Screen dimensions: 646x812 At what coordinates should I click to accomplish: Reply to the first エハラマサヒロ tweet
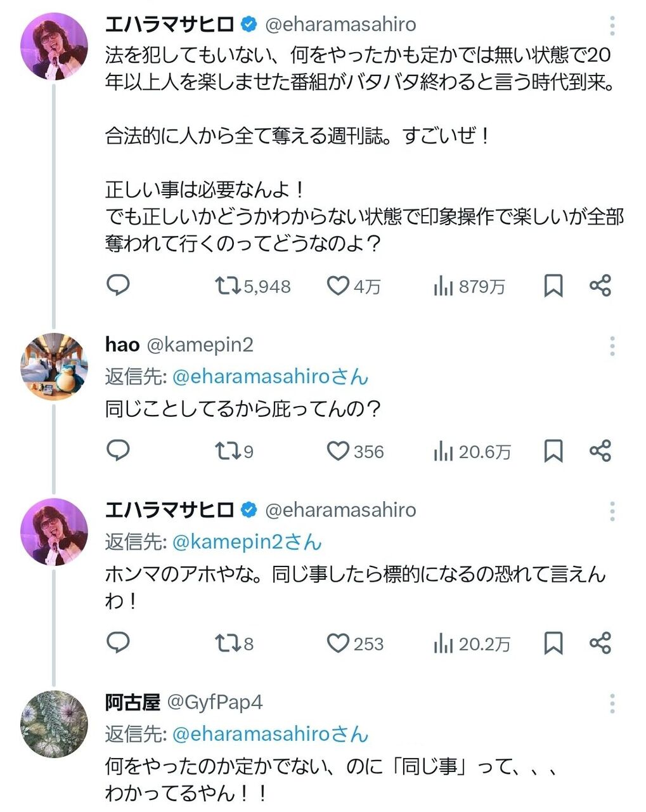coord(118,285)
